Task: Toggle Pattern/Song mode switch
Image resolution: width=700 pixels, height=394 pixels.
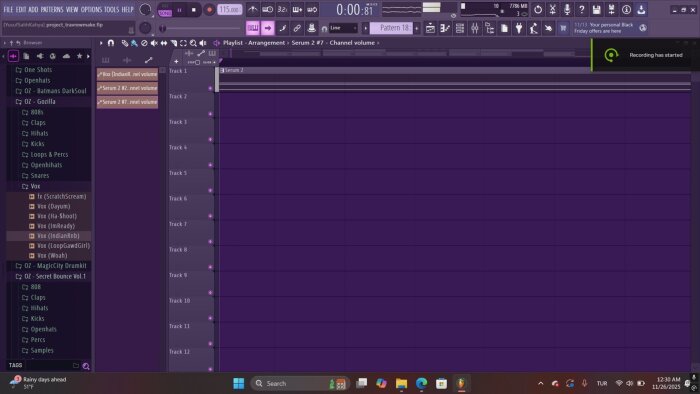Action: tap(165, 10)
